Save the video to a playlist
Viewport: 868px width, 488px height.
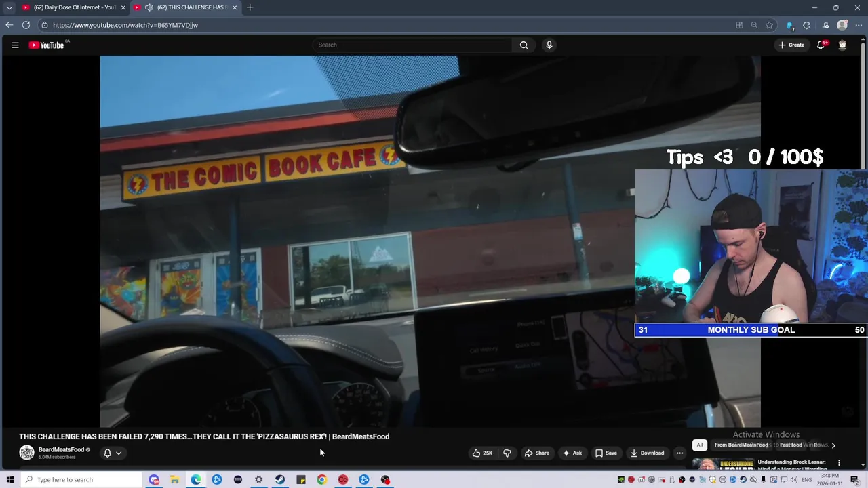point(606,453)
